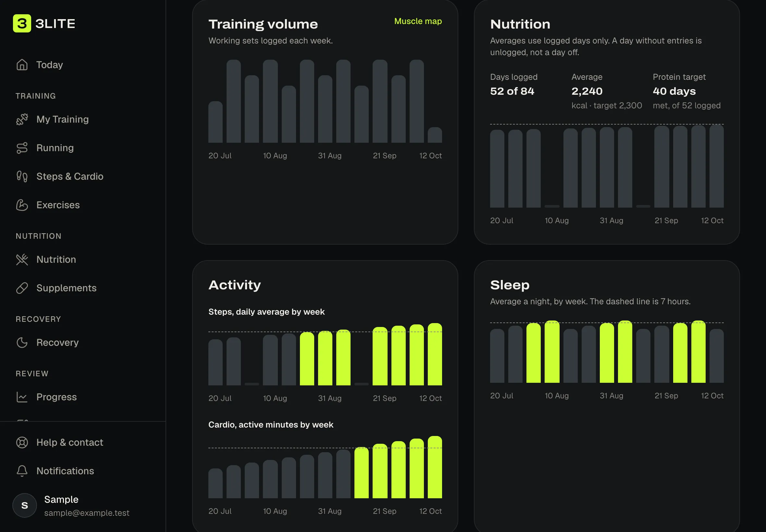The image size is (766, 532).
Task: Click the Nutrition utensils icon
Action: coord(22,260)
